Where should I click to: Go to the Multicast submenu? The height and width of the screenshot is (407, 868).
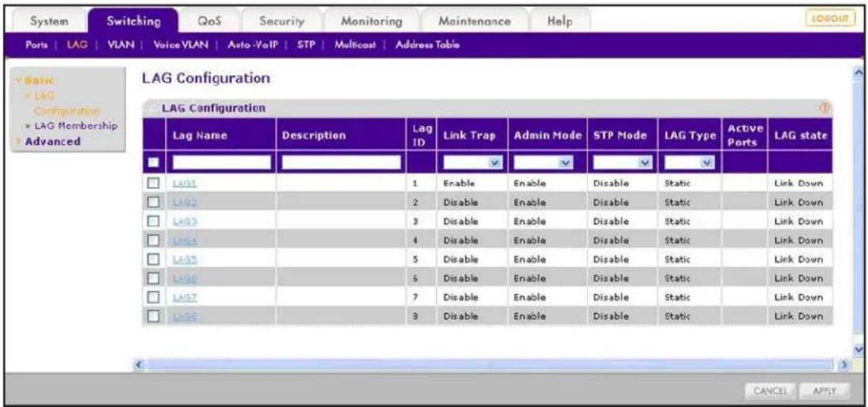point(354,45)
